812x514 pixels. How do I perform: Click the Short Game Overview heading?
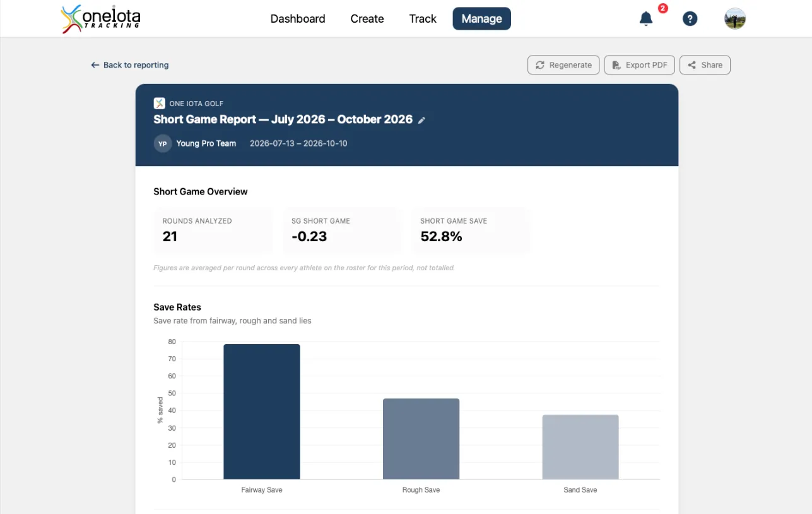(x=201, y=191)
